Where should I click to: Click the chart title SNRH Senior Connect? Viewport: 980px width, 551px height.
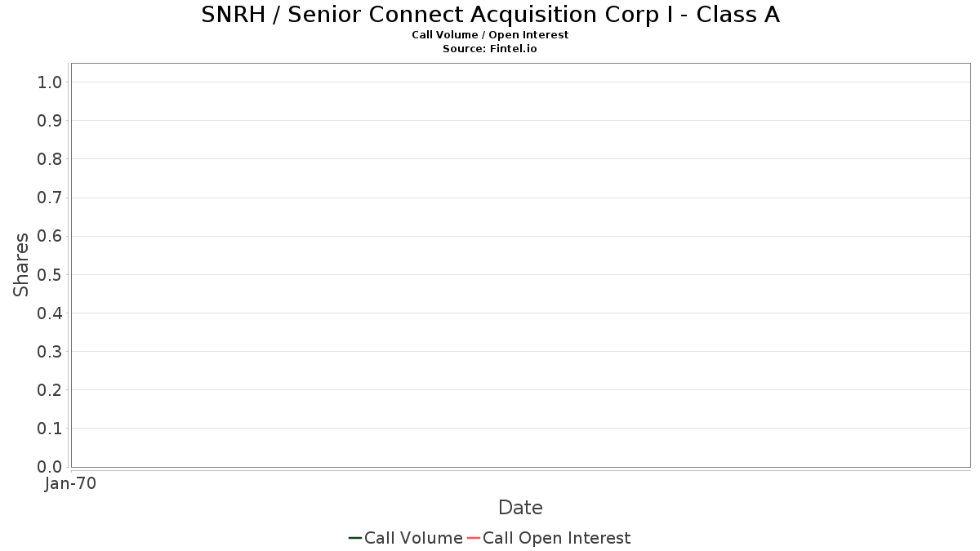point(490,15)
